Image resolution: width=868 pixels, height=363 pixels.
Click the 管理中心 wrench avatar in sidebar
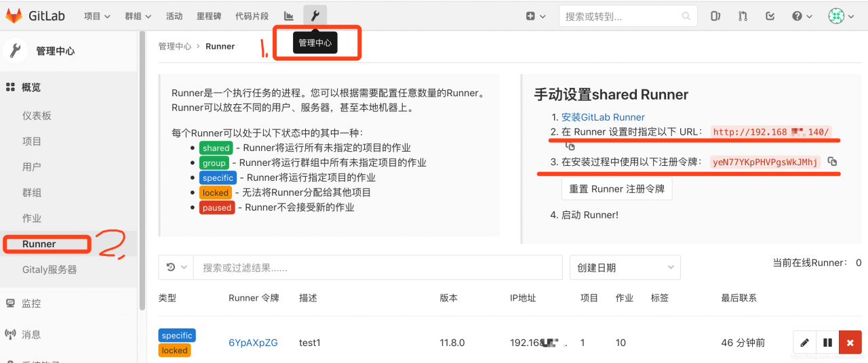pos(15,51)
